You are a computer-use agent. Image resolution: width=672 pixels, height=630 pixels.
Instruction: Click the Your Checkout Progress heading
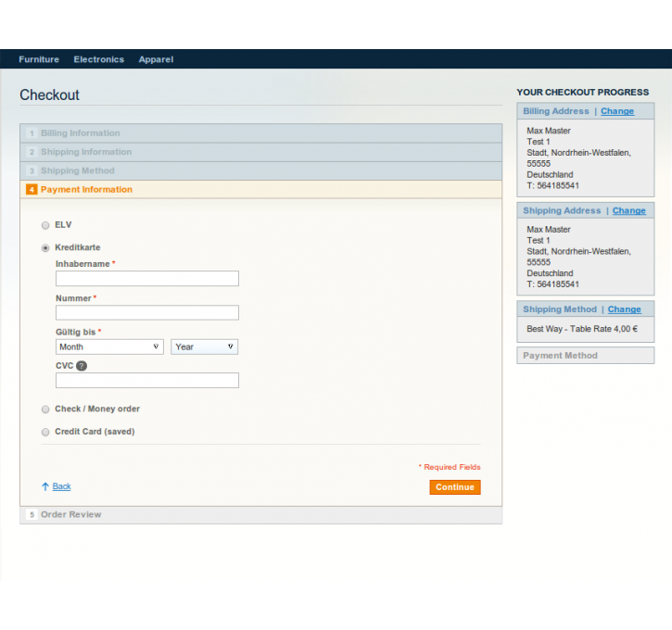[582, 92]
